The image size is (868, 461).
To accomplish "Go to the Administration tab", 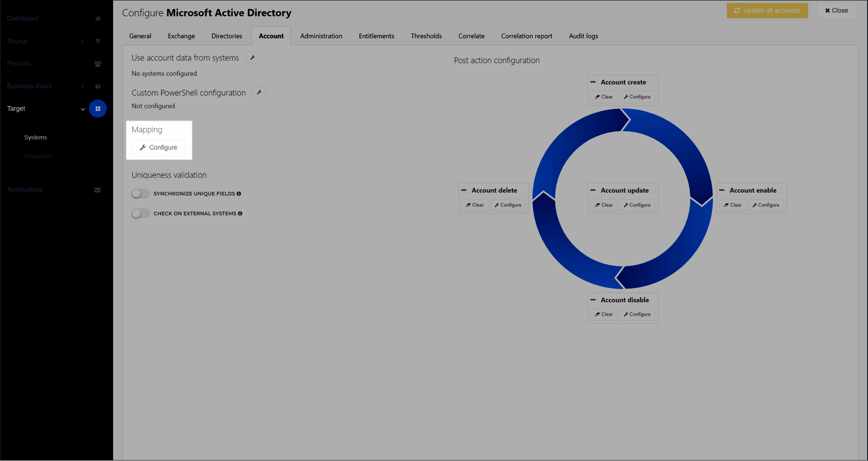I will [x=321, y=36].
